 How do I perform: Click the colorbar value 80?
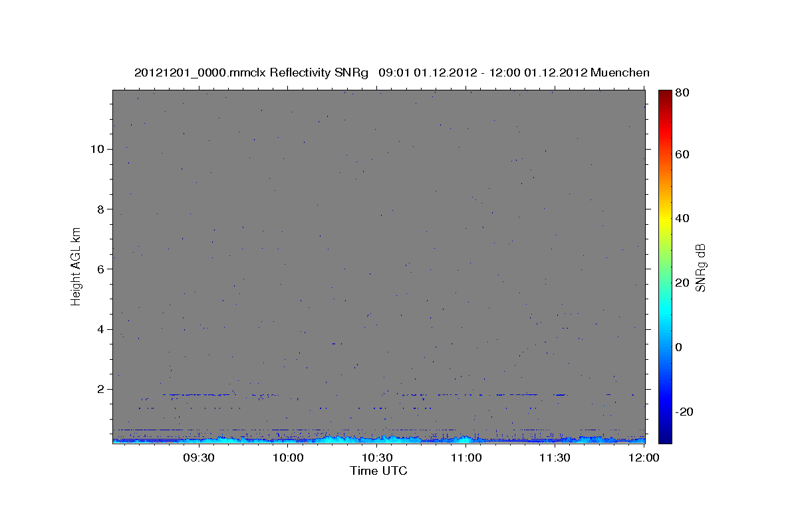click(682, 92)
